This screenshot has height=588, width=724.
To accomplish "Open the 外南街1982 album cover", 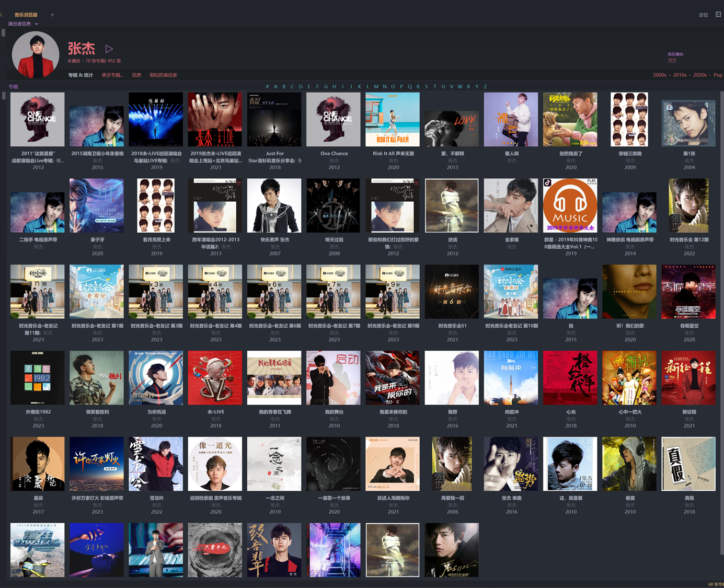I will [x=38, y=378].
